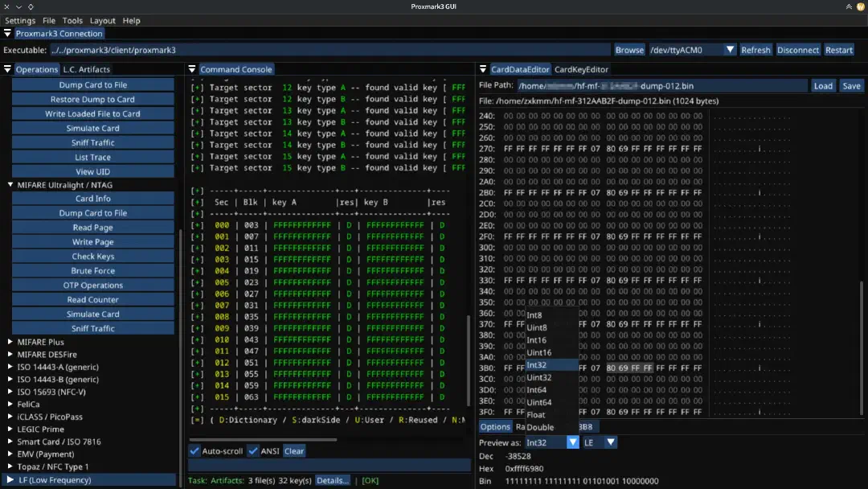Expand ISO 15693 (NFC-V) group
This screenshot has width=868, height=489.
10,392
